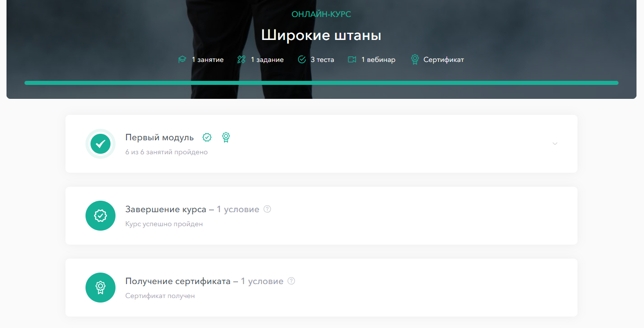Click the round badge icon of Завершение курса
The width and height of the screenshot is (644, 328).
coord(100,216)
